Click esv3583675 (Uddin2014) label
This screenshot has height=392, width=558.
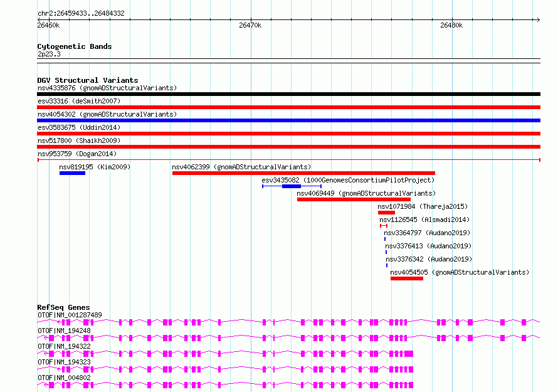click(79, 127)
